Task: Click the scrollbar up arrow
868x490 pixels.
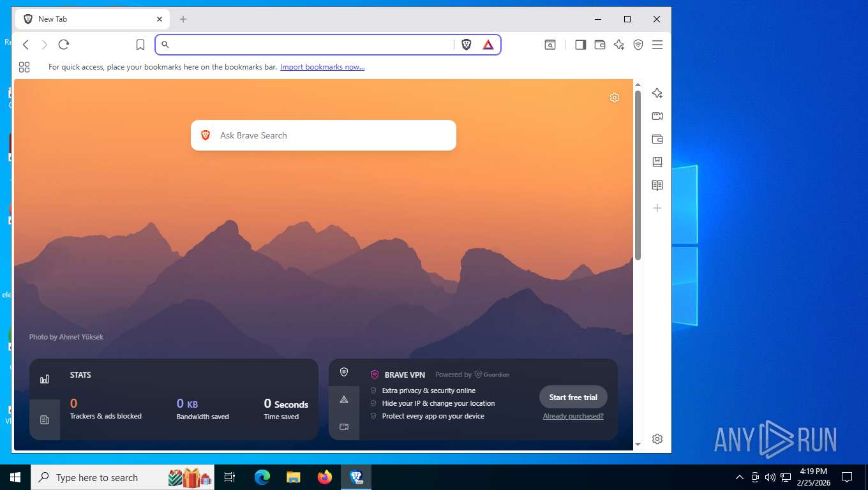Action: (x=638, y=84)
